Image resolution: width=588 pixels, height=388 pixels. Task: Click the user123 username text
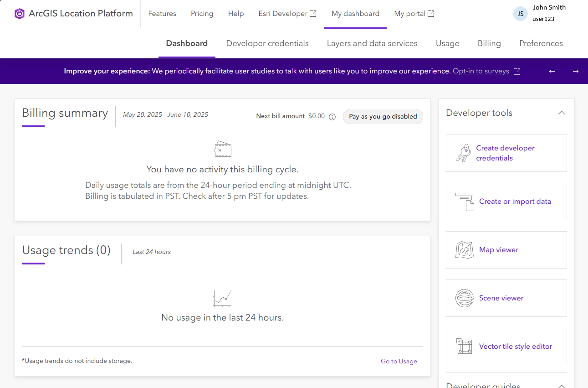pyautogui.click(x=543, y=19)
